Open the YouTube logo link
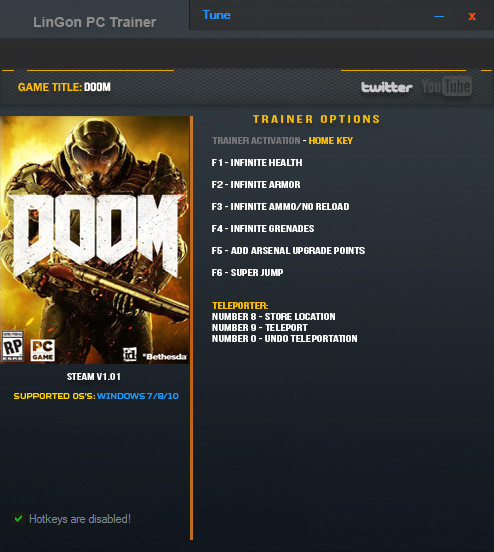The image size is (494, 552). [x=446, y=86]
